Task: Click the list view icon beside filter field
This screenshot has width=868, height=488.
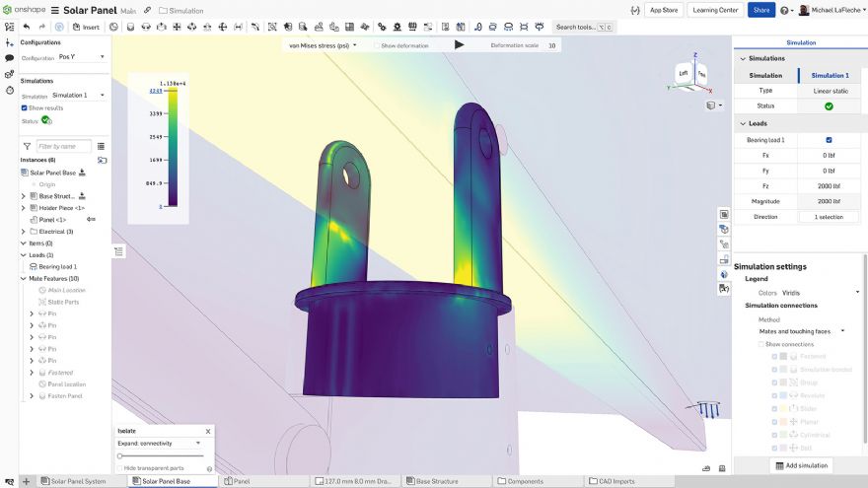Action: coord(101,146)
